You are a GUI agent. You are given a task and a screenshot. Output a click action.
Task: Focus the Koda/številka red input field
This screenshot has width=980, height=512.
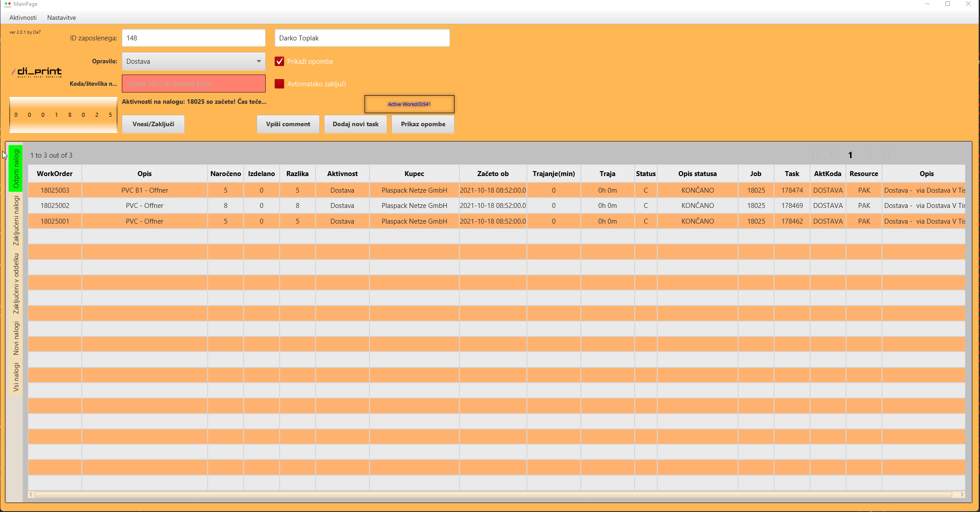coord(193,84)
